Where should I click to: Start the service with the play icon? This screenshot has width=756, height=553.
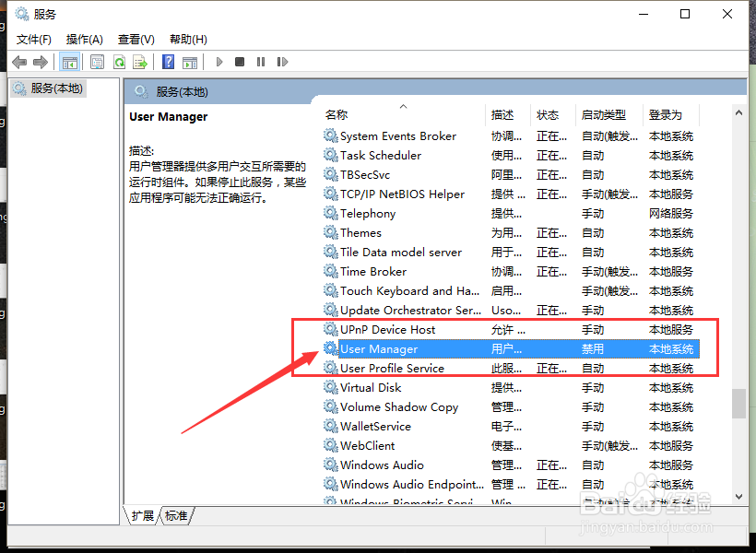click(218, 61)
